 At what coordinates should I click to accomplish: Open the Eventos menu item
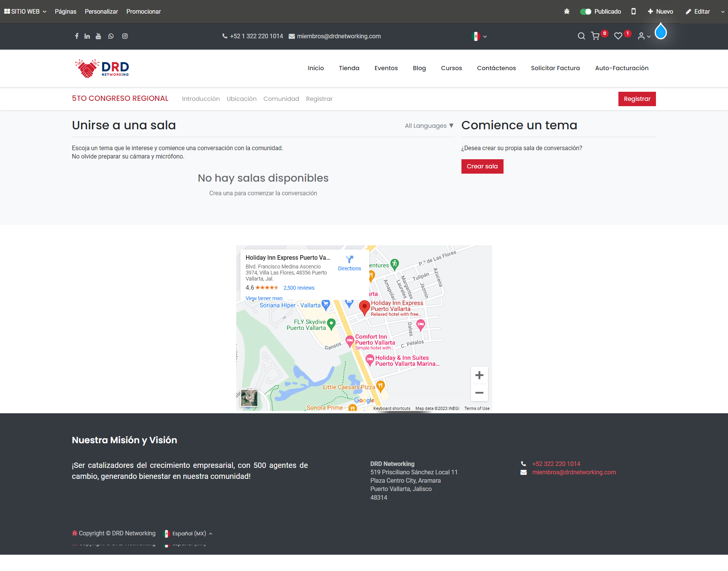click(386, 68)
